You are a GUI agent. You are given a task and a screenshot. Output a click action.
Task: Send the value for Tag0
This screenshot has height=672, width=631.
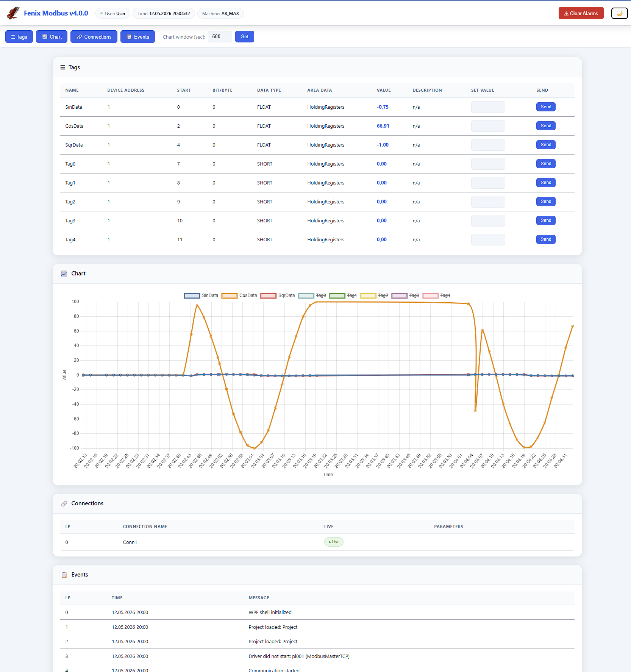(x=546, y=164)
